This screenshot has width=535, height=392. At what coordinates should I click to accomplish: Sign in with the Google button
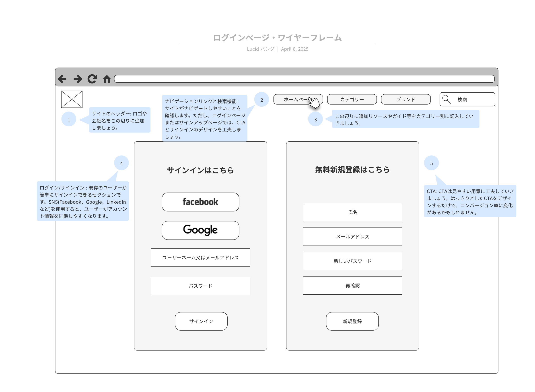pyautogui.click(x=200, y=230)
